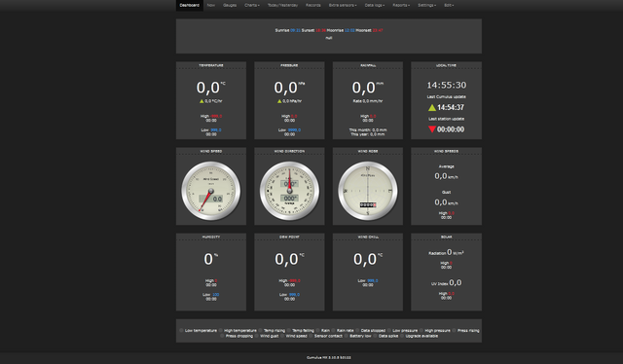Screen dimensions: 623x364
Task: Click the Humidity Low 100 value
Action: pyautogui.click(x=215, y=295)
